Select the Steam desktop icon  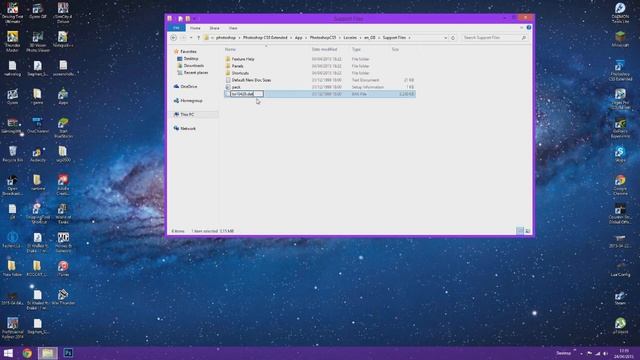click(x=620, y=298)
